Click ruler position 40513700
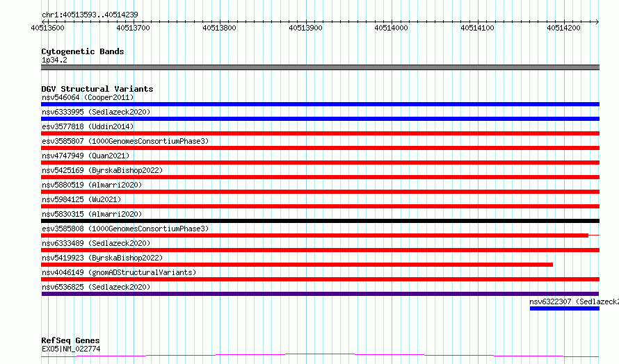Viewport: 619px width, 364px height. pos(134,28)
